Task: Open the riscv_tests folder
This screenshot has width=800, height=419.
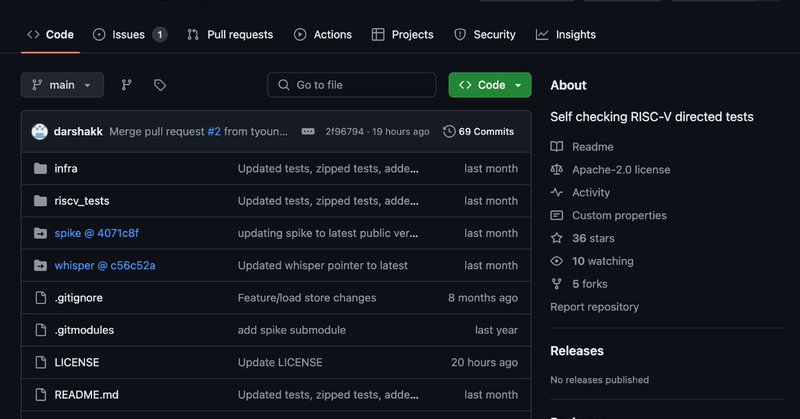Action: click(82, 201)
